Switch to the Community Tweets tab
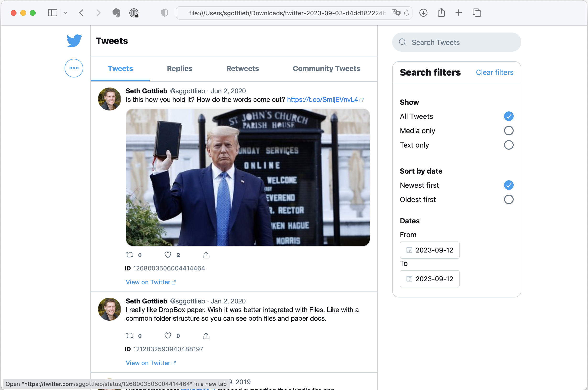Screen dimensions: 588x390 pos(326,68)
